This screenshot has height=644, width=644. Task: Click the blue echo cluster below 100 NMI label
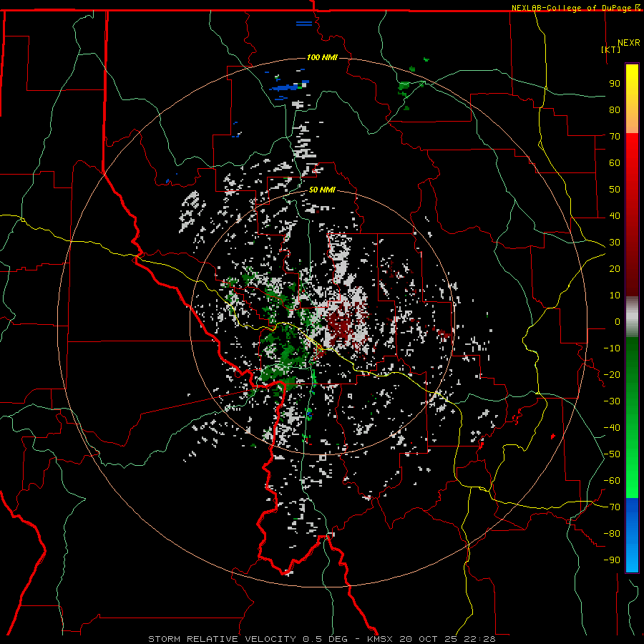(286, 87)
